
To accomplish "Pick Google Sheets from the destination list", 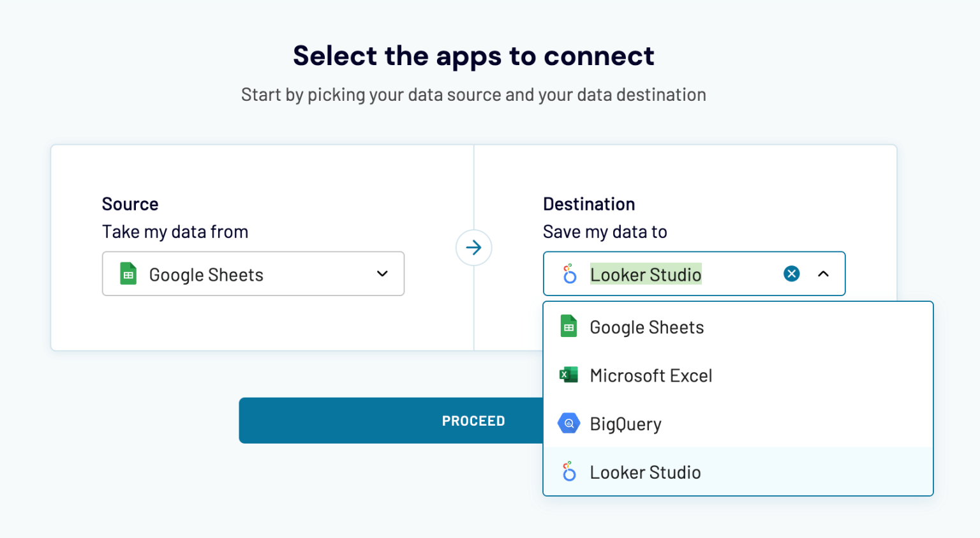I will click(x=646, y=327).
